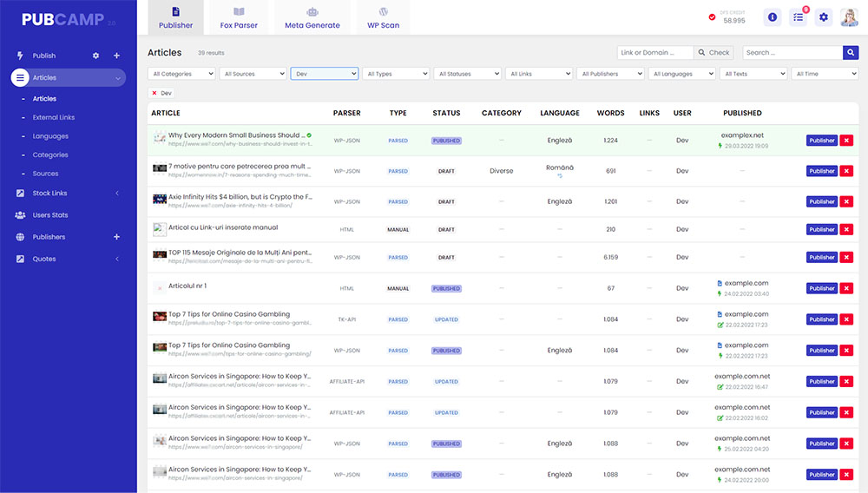The image size is (868, 493).
Task: Switch to the Fox Parser tab
Action: click(x=239, y=18)
